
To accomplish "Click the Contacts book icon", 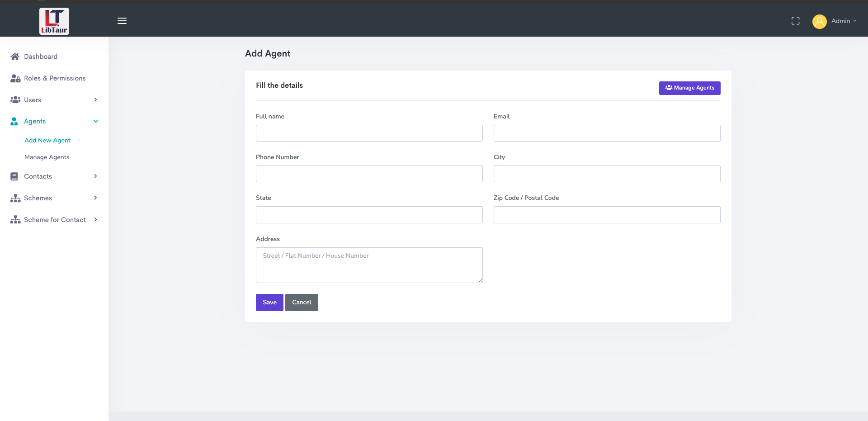I will pos(14,176).
